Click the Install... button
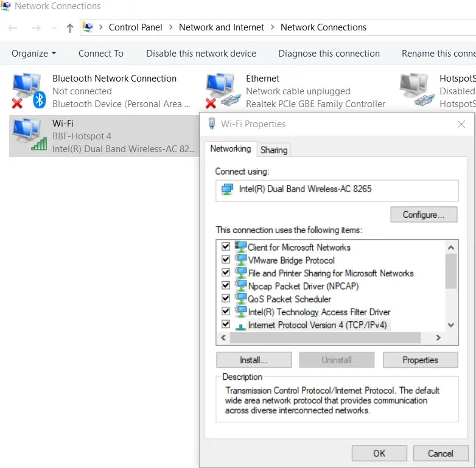Viewport: 476px width, 468px height. pyautogui.click(x=254, y=360)
